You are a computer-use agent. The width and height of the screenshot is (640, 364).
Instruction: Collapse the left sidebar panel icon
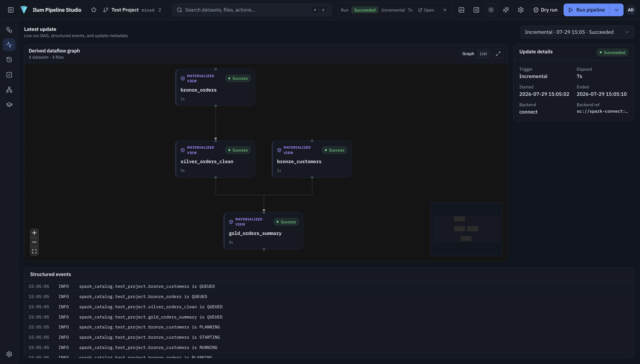pos(11,10)
